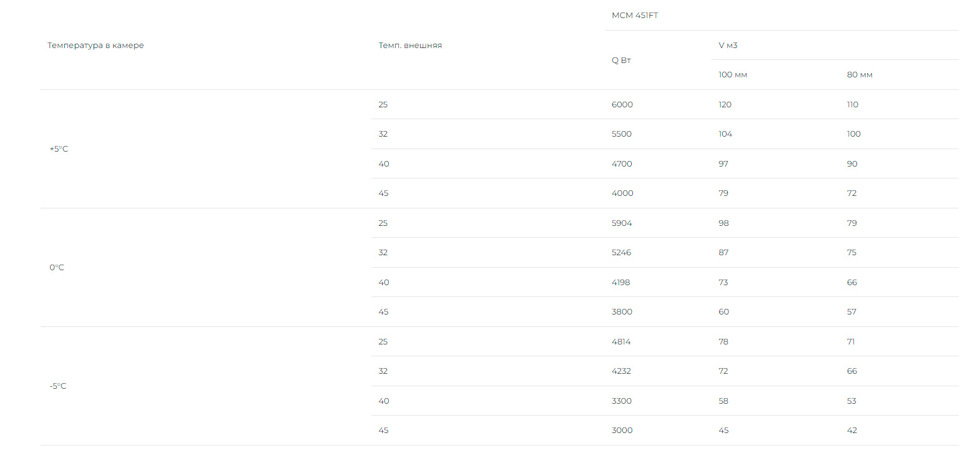
Task: Select the +5°C chamber temperature cell
Action: coord(59,149)
